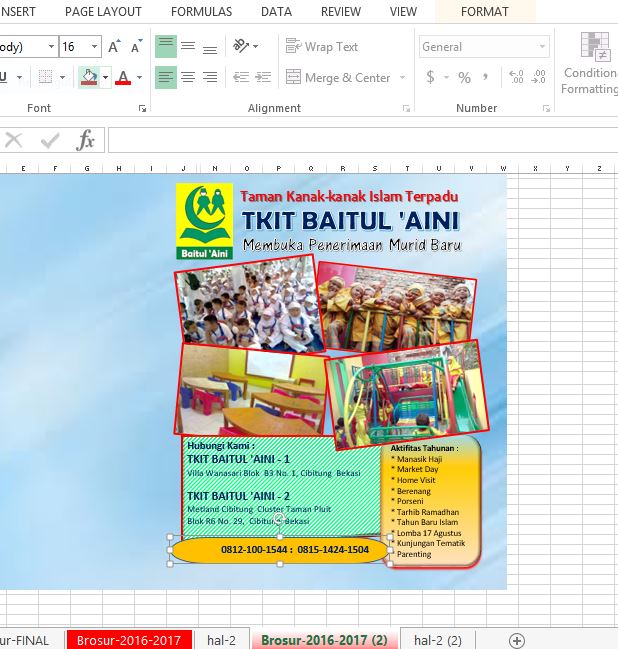Viewport: 618px width, 649px height.
Task: Click Merge & Center button
Action: 338,77
